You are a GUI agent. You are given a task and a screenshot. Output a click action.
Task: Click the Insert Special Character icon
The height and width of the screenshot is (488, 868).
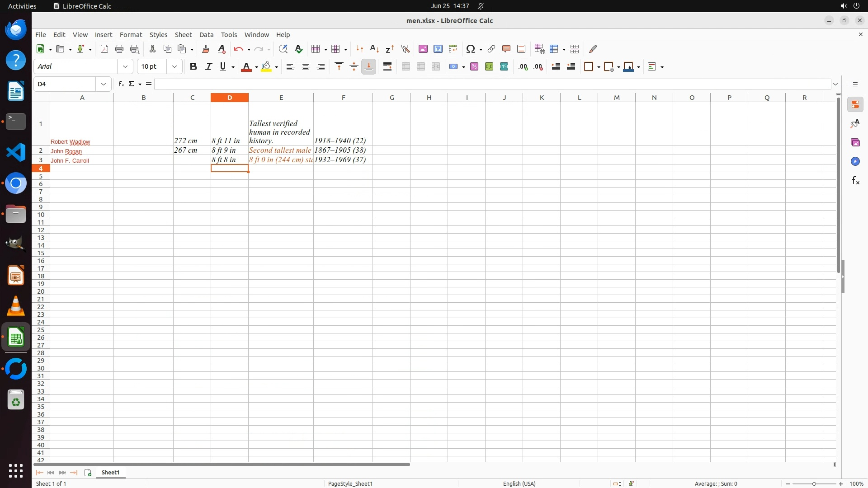click(x=471, y=49)
